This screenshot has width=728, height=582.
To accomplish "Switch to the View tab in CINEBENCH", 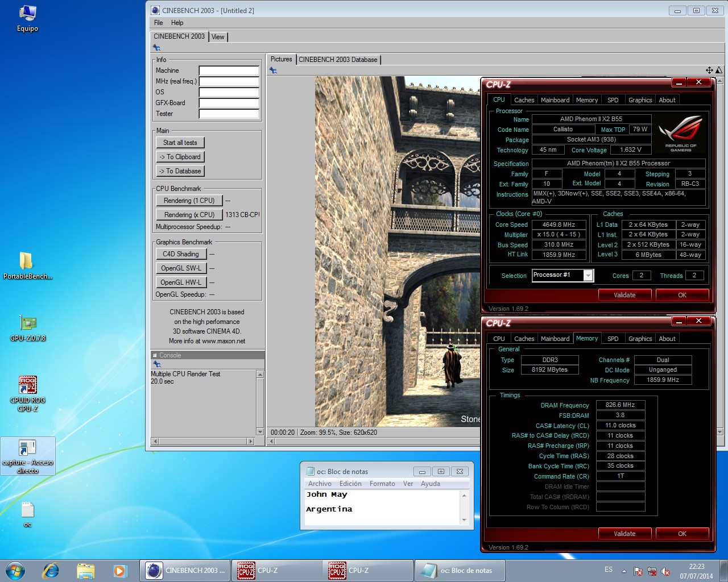I will coord(218,37).
